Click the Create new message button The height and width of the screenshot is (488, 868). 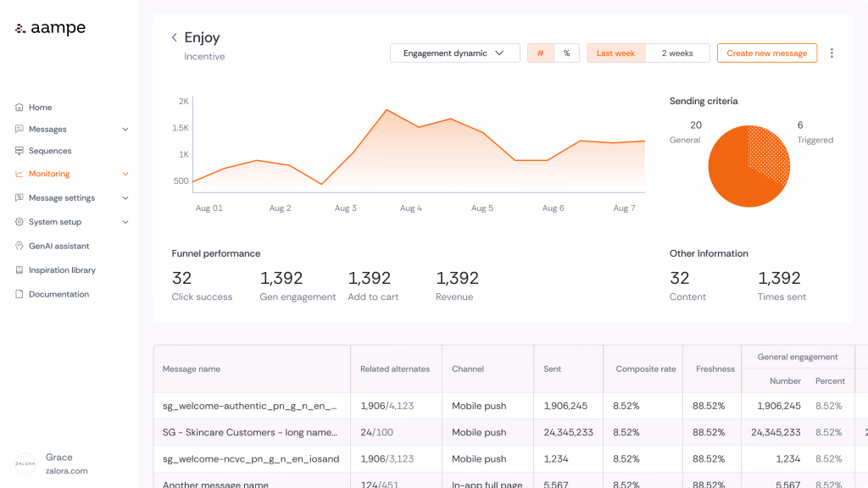pyautogui.click(x=766, y=53)
